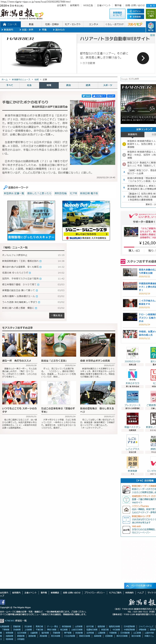Image resolution: width=156 pixels, height=644 pixels.
Task: Click the Google custom search field
Action: 138,79
